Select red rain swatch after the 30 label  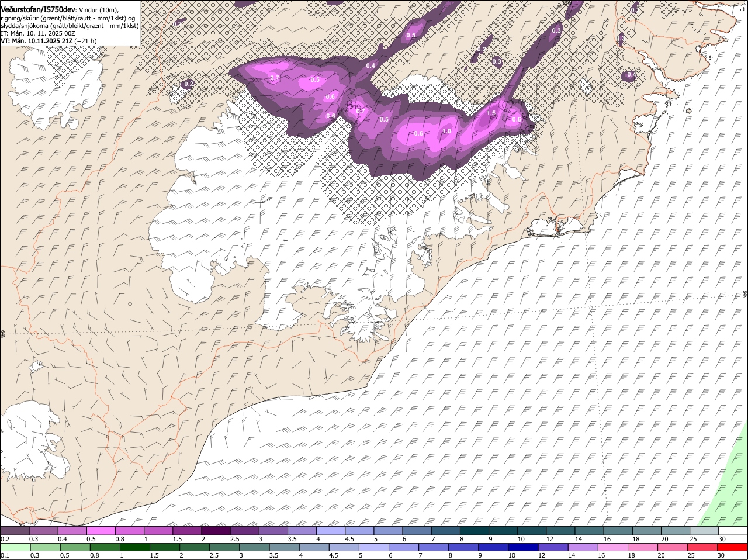pos(733,547)
